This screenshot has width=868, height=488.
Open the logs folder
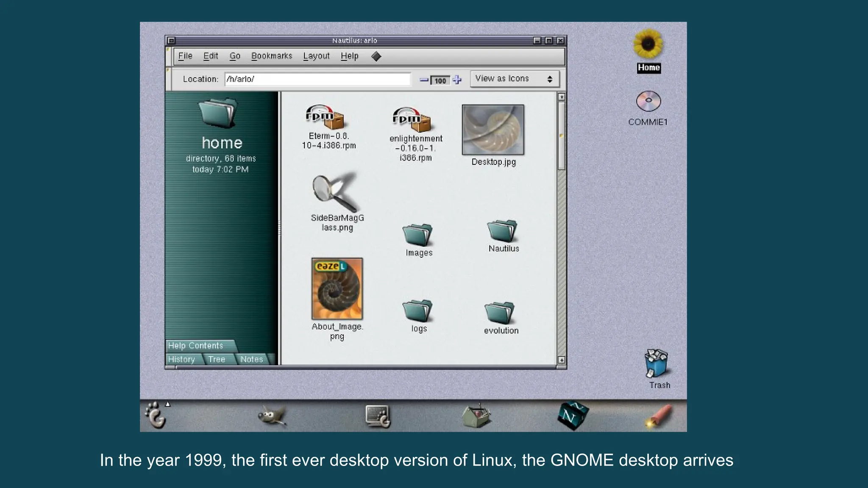[x=418, y=311]
